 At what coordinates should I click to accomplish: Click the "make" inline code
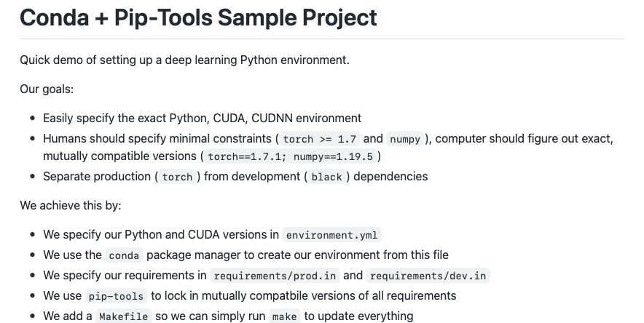click(284, 316)
